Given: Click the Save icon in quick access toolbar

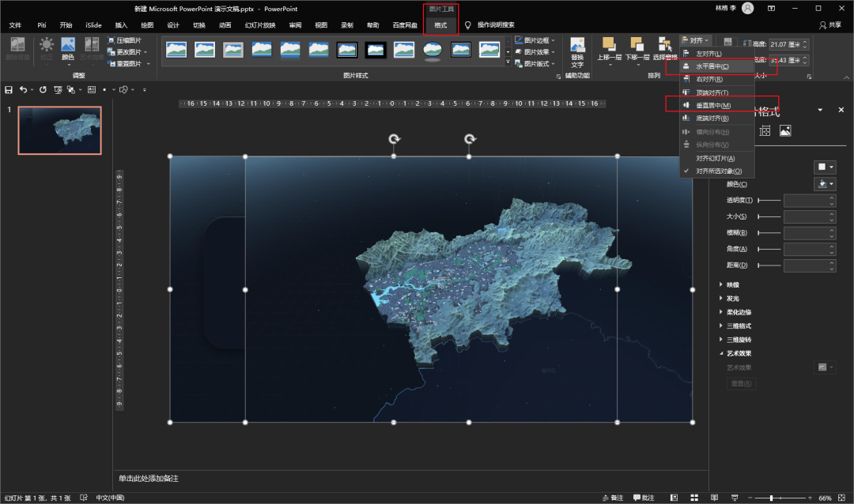Looking at the screenshot, I should (9, 90).
